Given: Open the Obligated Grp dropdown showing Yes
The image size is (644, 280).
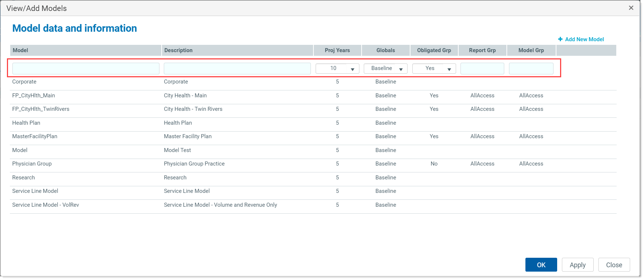Looking at the screenshot, I should point(434,69).
